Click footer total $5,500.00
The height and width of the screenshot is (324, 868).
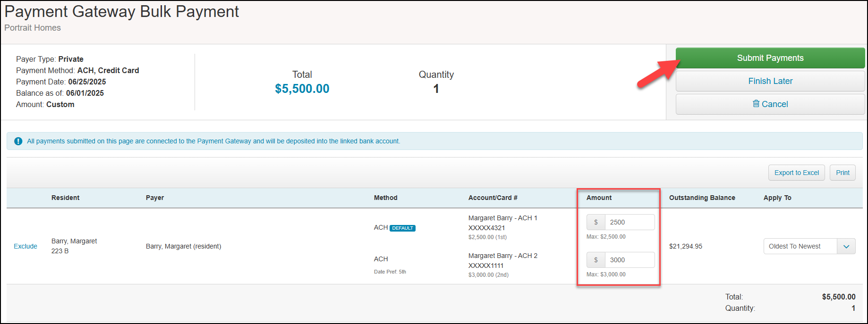click(x=839, y=297)
